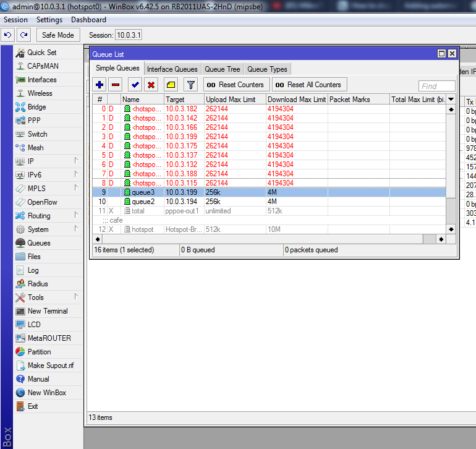This screenshot has height=449, width=476.
Task: Select the queue2 row
Action: (270, 202)
